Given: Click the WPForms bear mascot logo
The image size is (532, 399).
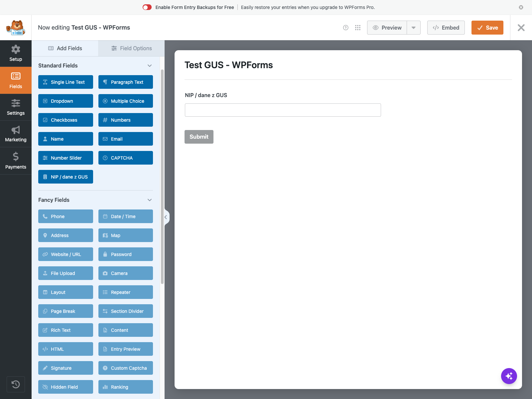Looking at the screenshot, I should click(x=16, y=28).
